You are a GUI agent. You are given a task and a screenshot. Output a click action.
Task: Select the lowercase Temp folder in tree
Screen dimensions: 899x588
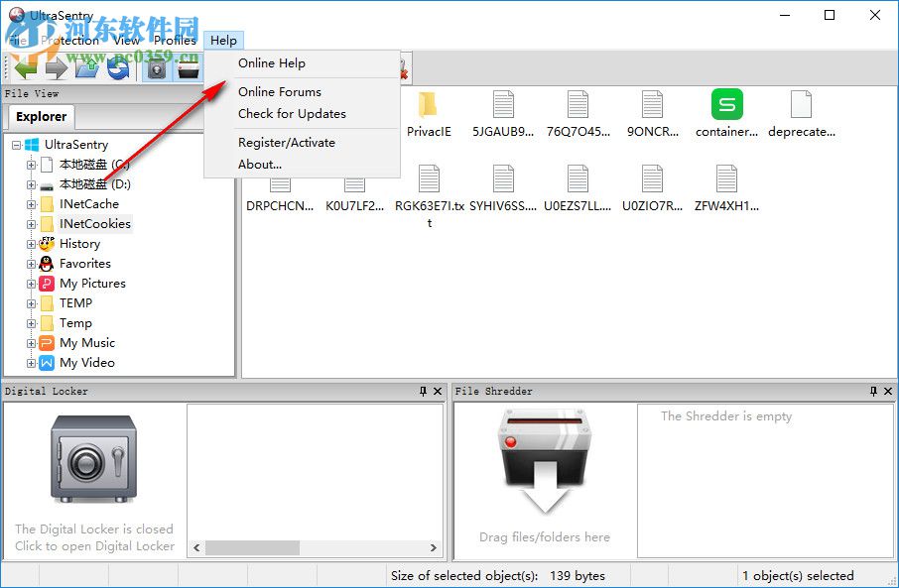(x=75, y=323)
